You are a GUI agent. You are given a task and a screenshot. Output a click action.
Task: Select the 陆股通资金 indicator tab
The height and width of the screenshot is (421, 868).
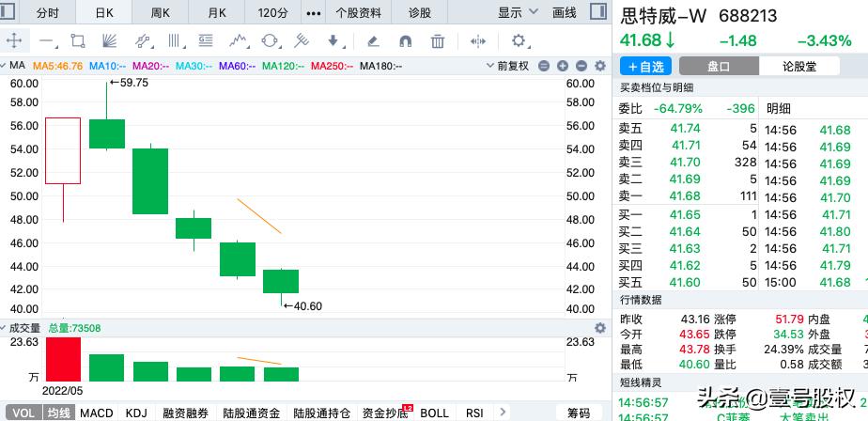click(251, 413)
